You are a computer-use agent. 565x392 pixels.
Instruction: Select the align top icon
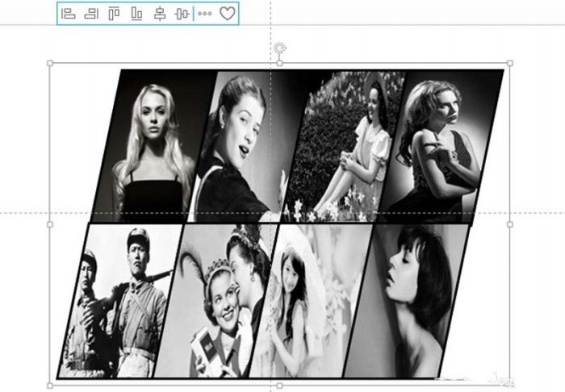tap(114, 14)
